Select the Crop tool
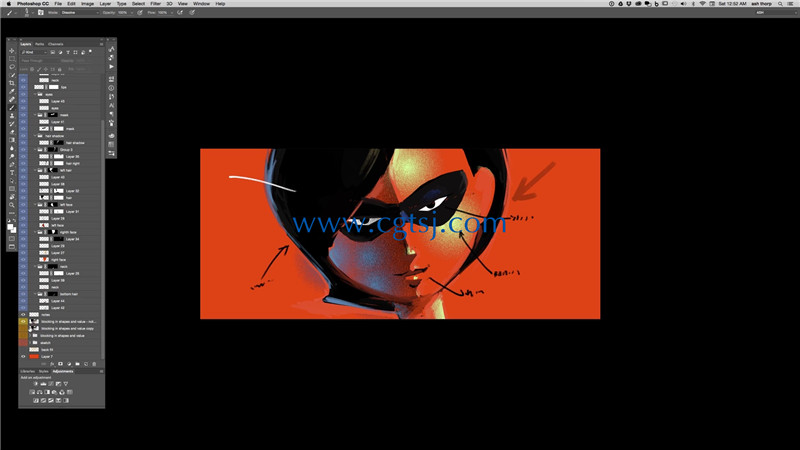800x450 pixels. (12, 83)
